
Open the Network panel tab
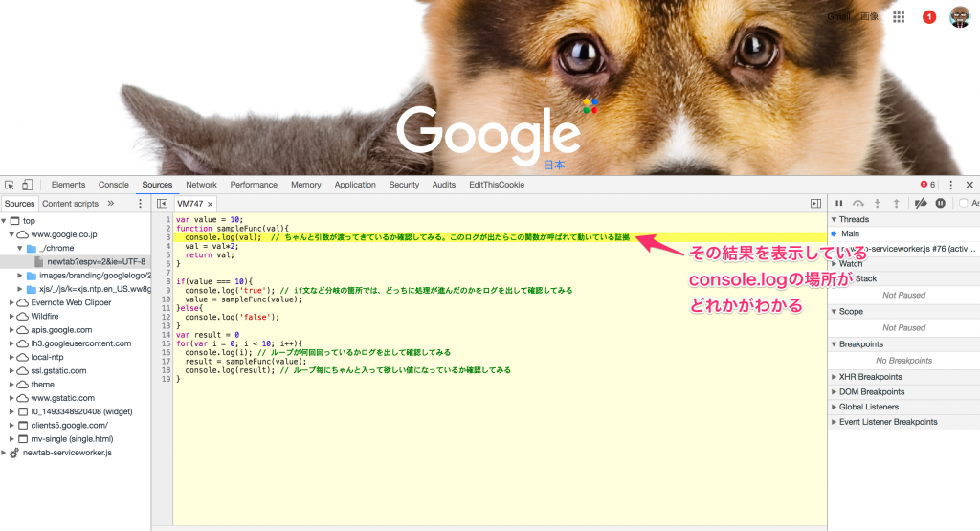pyautogui.click(x=201, y=185)
